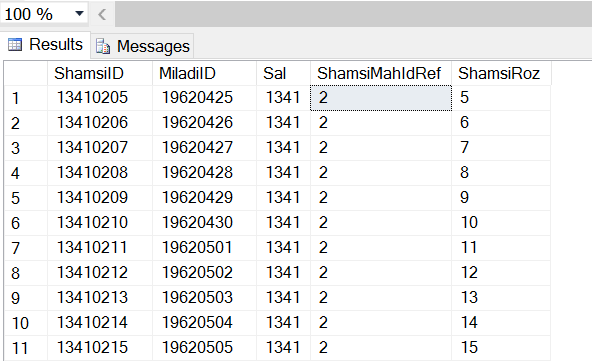Click the Results grid icon
The image size is (592, 361).
tap(15, 45)
